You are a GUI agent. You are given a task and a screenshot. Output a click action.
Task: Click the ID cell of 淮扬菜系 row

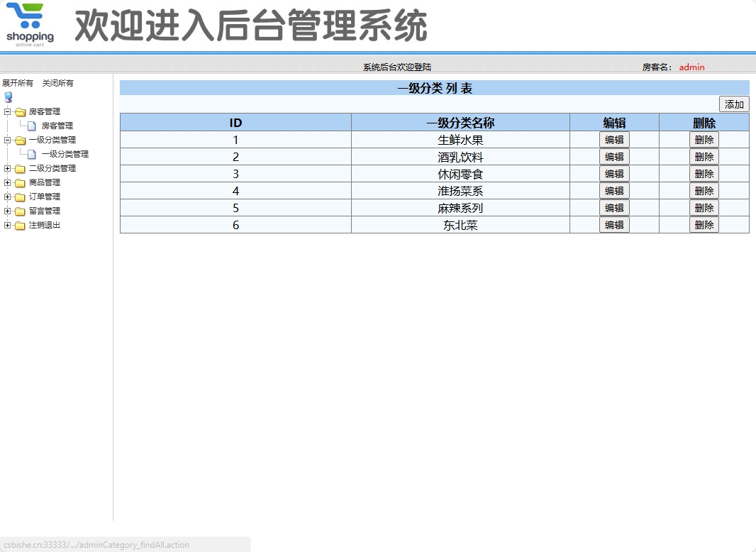[x=235, y=191]
